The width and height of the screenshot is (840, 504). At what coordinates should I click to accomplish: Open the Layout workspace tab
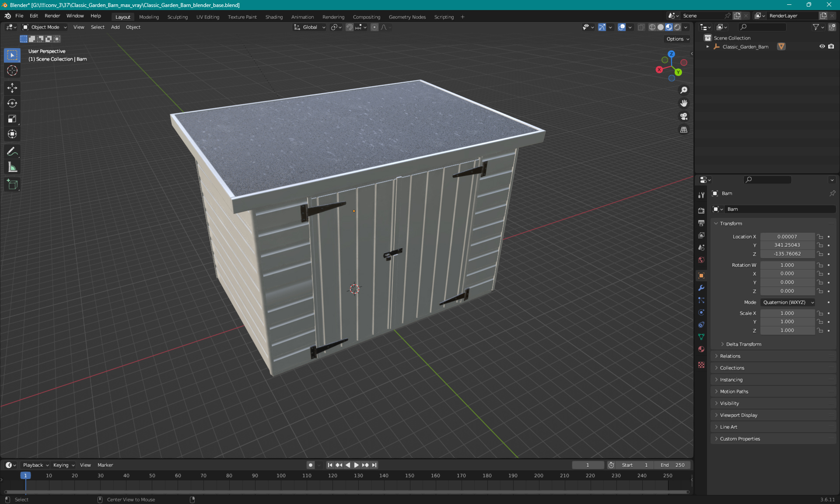click(x=122, y=16)
